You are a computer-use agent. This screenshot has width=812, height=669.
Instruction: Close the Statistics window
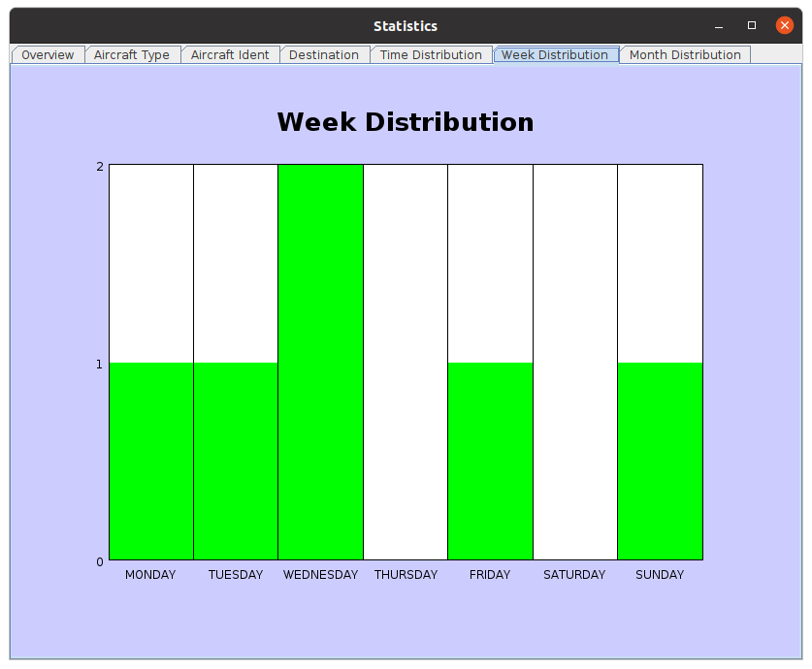tap(785, 26)
